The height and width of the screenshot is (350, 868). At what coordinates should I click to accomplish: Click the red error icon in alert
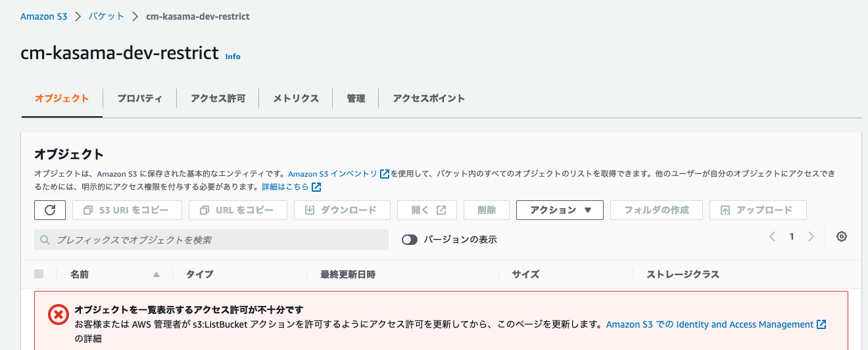pos(59,315)
